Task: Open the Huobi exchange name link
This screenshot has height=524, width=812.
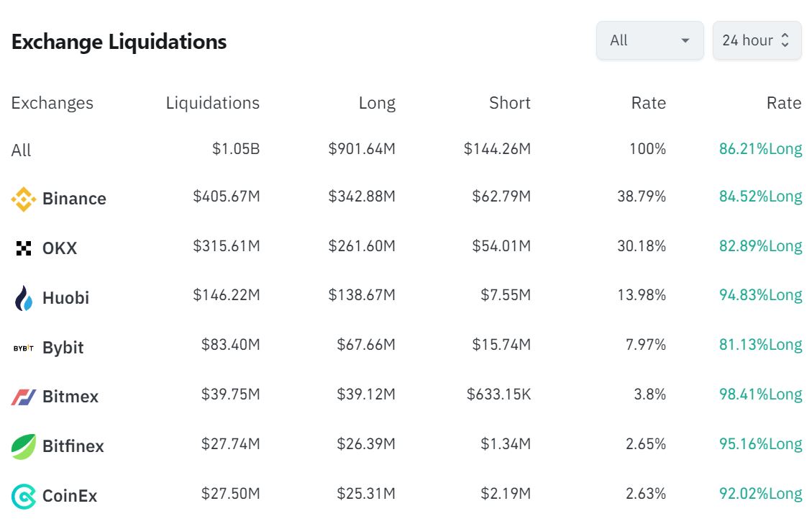Action: point(65,298)
